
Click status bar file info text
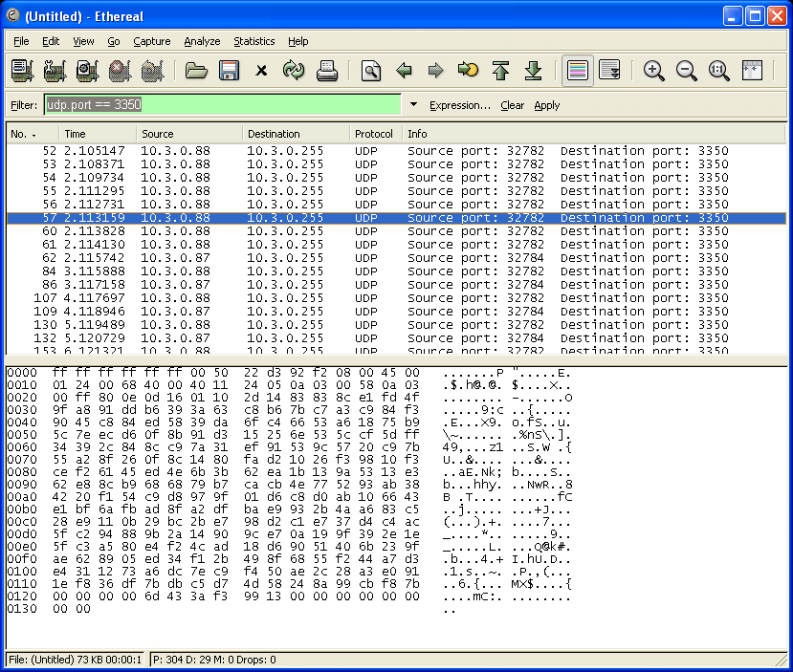[75, 660]
